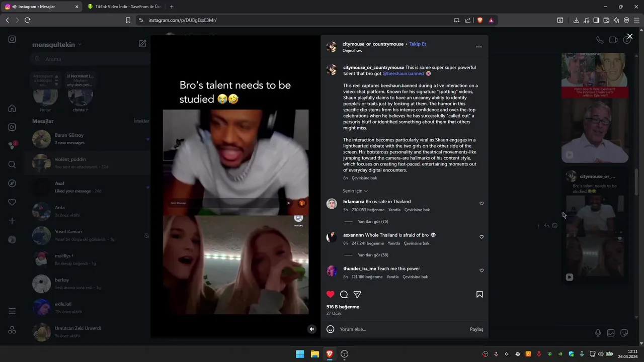This screenshot has height=362, width=644.
Task: Click 'Takip Et' to follow the account
Action: 418,44
